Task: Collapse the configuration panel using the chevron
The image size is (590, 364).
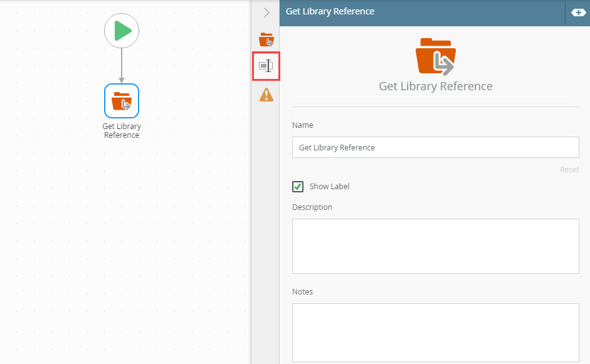Action: point(266,12)
